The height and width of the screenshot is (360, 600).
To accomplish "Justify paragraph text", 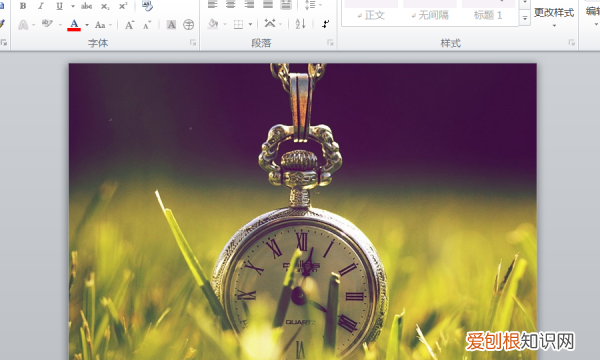I will [x=268, y=5].
